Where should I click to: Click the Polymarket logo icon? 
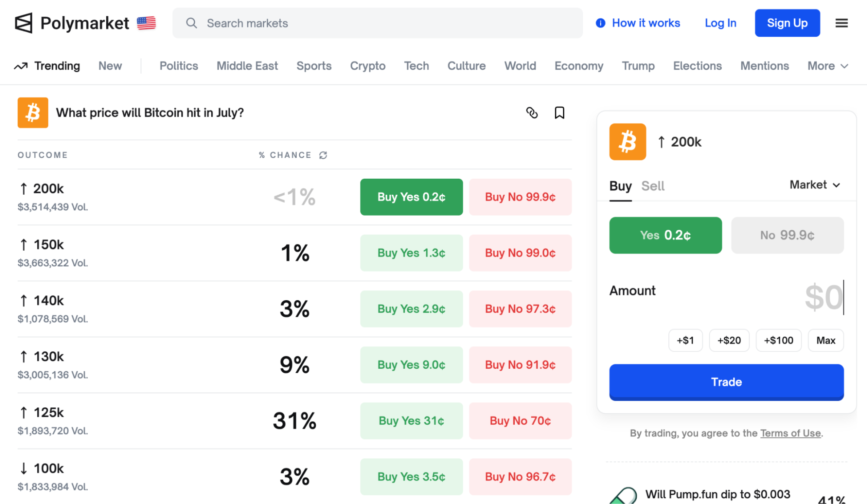point(23,23)
